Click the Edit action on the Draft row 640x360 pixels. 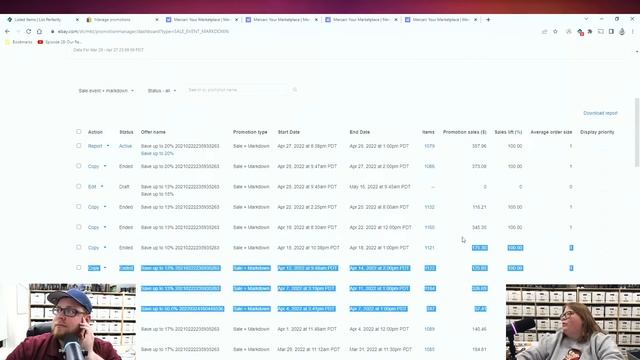click(x=92, y=187)
